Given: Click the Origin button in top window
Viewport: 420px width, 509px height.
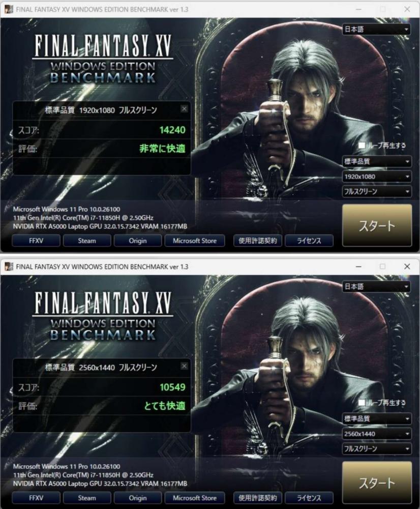Looking at the screenshot, I should (137, 241).
